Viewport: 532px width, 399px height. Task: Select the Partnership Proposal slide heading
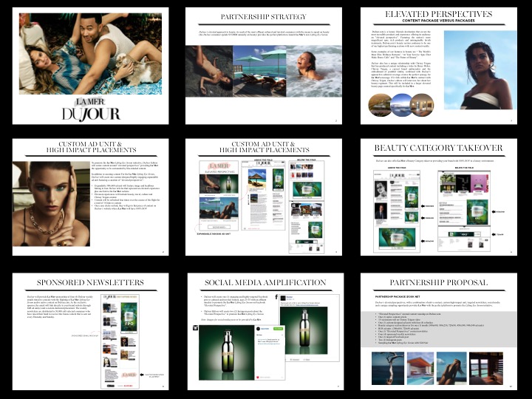pyautogui.click(x=440, y=282)
